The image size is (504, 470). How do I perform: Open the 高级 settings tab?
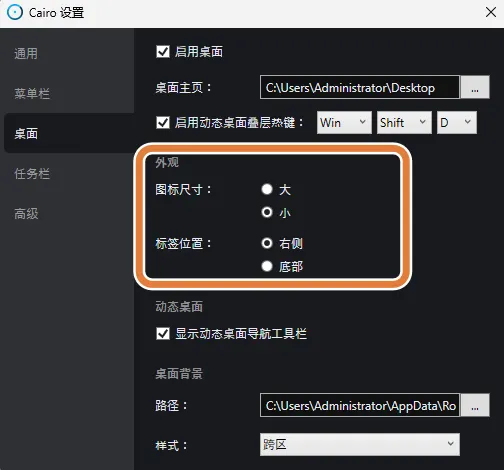[26, 214]
